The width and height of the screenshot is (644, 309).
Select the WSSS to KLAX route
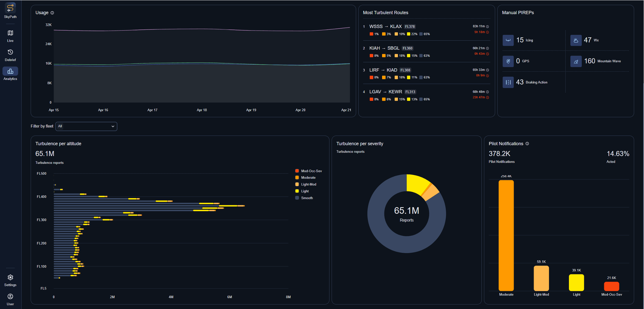pos(385,26)
